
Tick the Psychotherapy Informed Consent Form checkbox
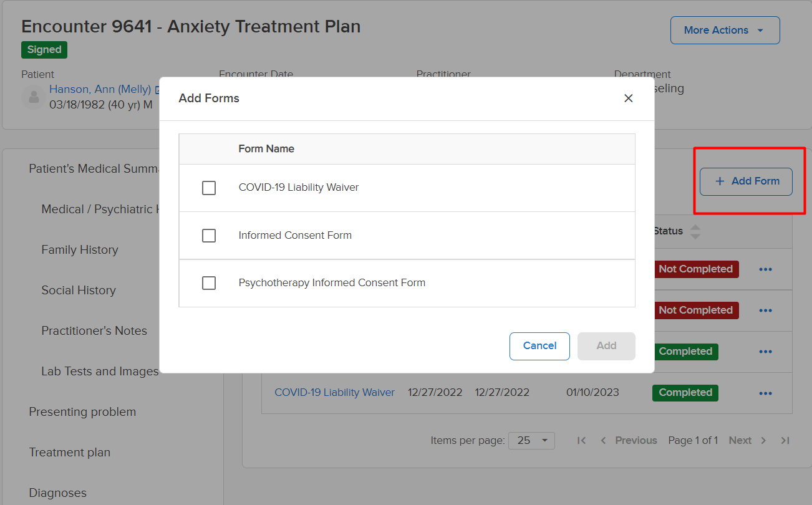[209, 283]
